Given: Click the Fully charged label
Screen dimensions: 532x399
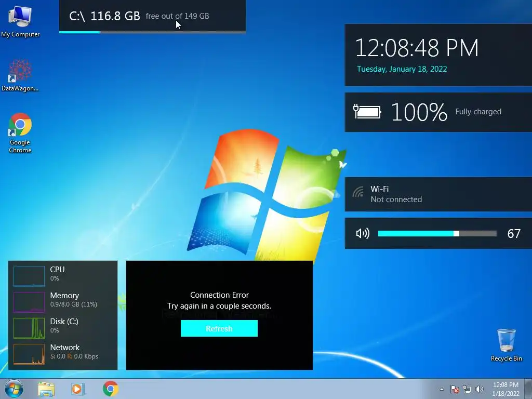Looking at the screenshot, I should 478,112.
